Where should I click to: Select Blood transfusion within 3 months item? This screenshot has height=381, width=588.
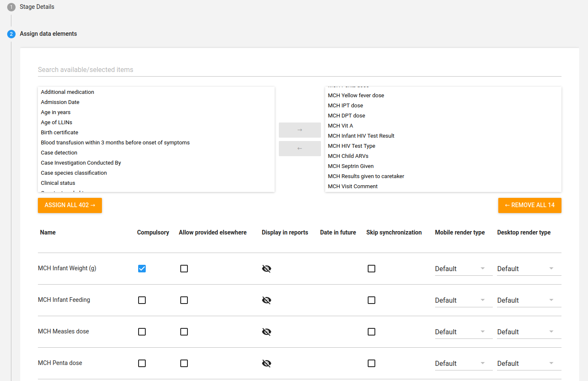click(x=156, y=143)
